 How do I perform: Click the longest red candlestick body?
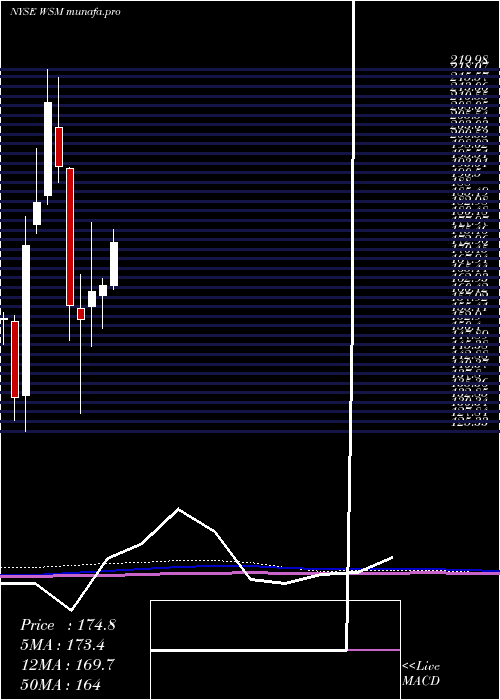tap(70, 237)
